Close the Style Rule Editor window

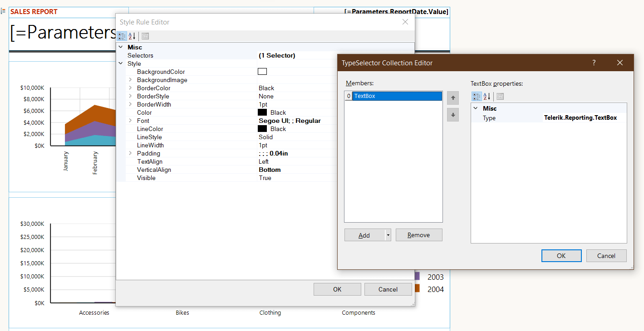tap(405, 22)
